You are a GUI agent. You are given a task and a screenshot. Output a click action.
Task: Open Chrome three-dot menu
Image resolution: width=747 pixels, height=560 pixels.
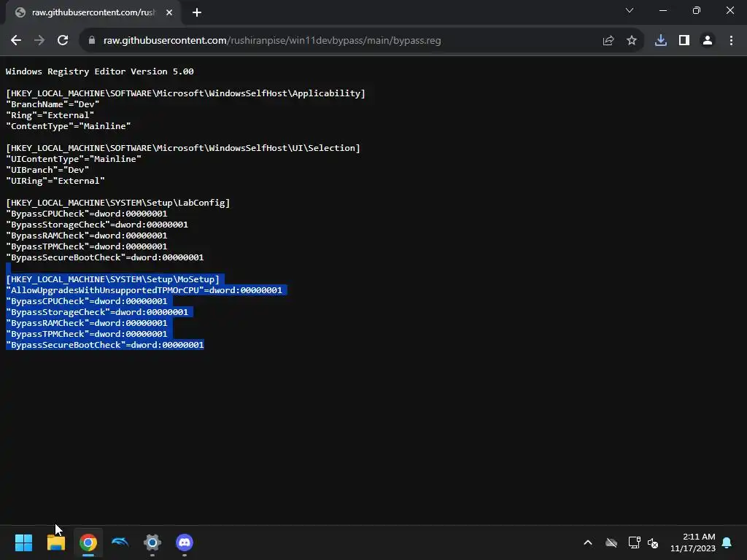click(731, 41)
